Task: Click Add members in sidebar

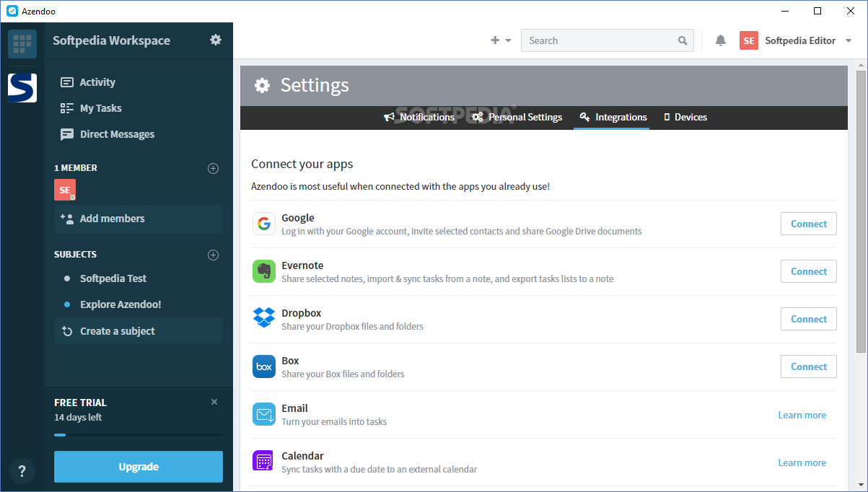Action: coord(139,219)
